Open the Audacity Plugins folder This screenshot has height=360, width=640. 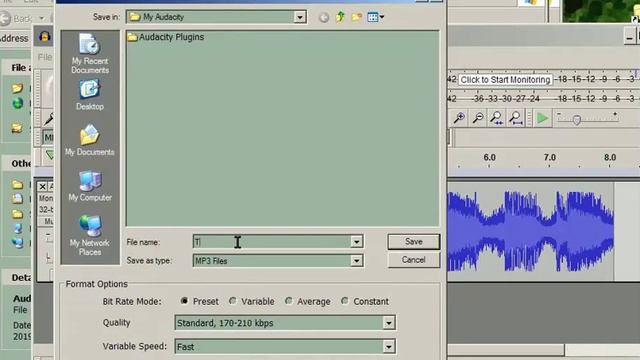pos(166,37)
